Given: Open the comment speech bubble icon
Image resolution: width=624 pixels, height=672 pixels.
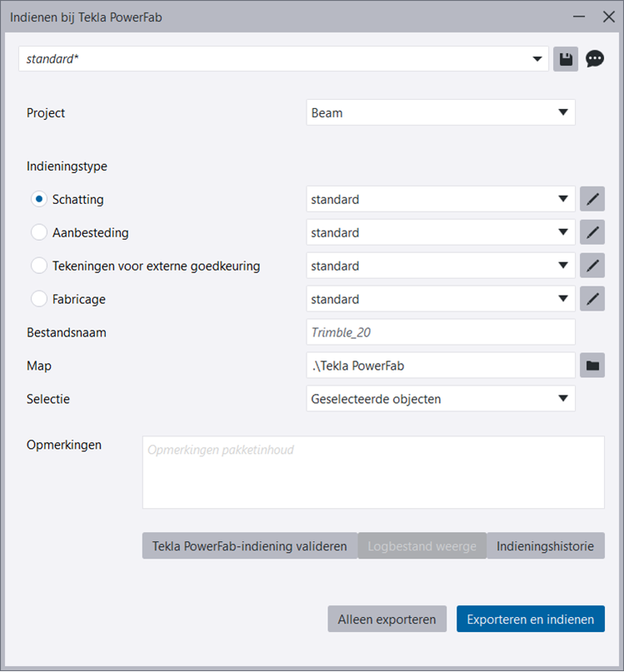Looking at the screenshot, I should [595, 59].
